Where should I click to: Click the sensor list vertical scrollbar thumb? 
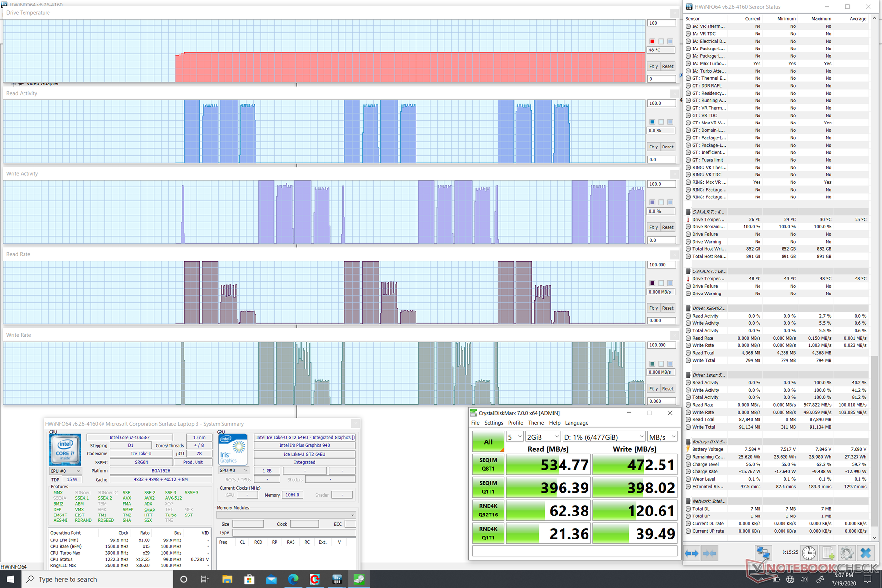tap(874, 441)
